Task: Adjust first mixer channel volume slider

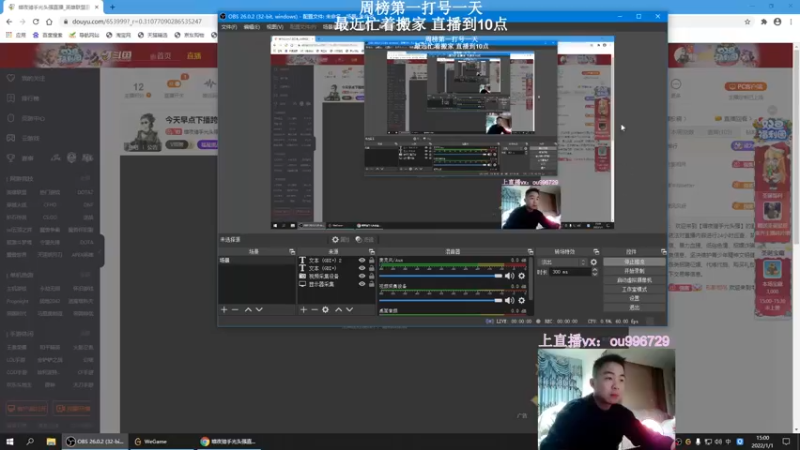Action: pos(441,276)
